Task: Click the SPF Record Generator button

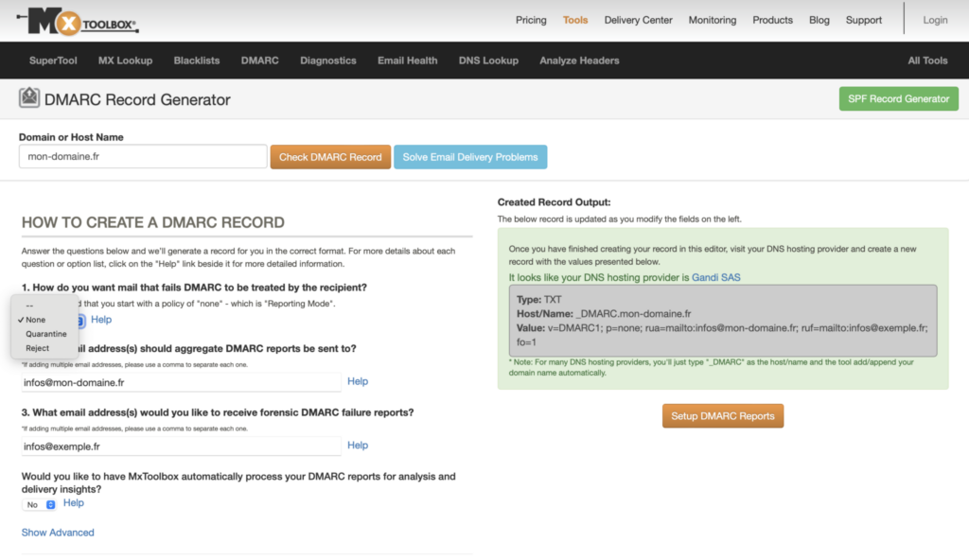Action: tap(899, 99)
